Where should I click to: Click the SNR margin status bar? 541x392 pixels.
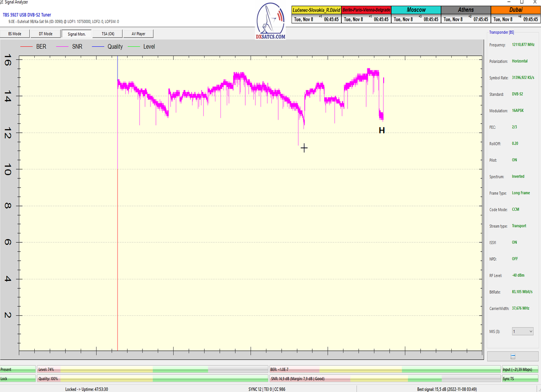[x=385, y=379]
